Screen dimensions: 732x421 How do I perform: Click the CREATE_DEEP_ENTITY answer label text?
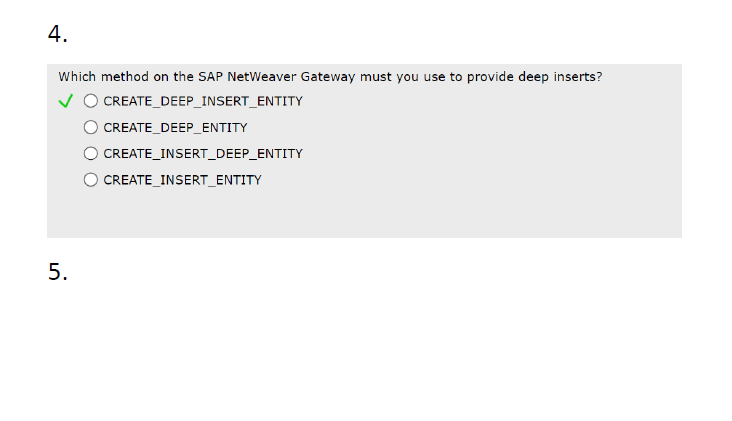point(175,127)
